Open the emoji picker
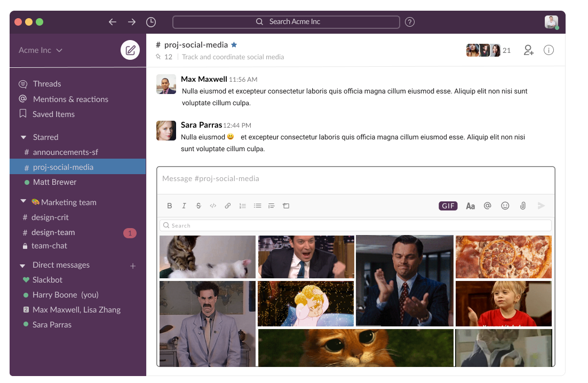The width and height of the screenshot is (588, 383). pyautogui.click(x=505, y=206)
